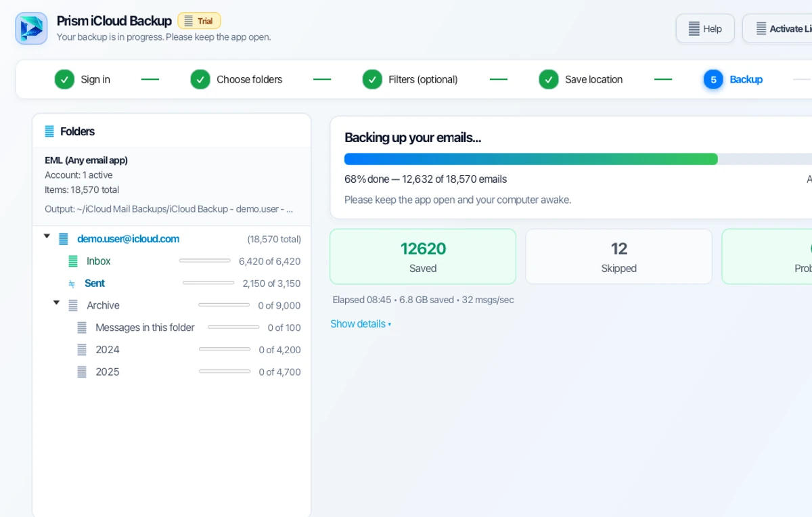The height and width of the screenshot is (517, 812).
Task: Click the '0 of 100' count
Action: [x=284, y=328]
